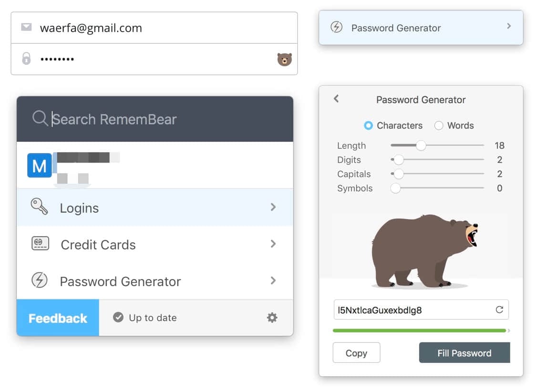Regenerate the password with the refresh icon

click(x=499, y=309)
